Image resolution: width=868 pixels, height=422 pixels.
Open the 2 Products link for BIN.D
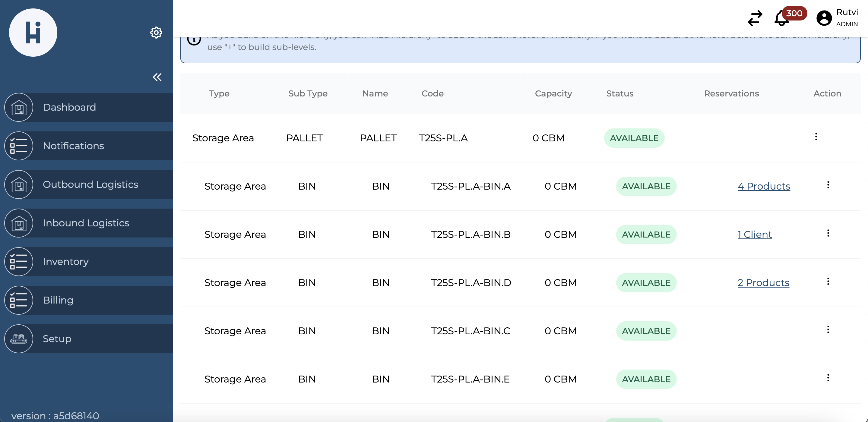coord(763,283)
